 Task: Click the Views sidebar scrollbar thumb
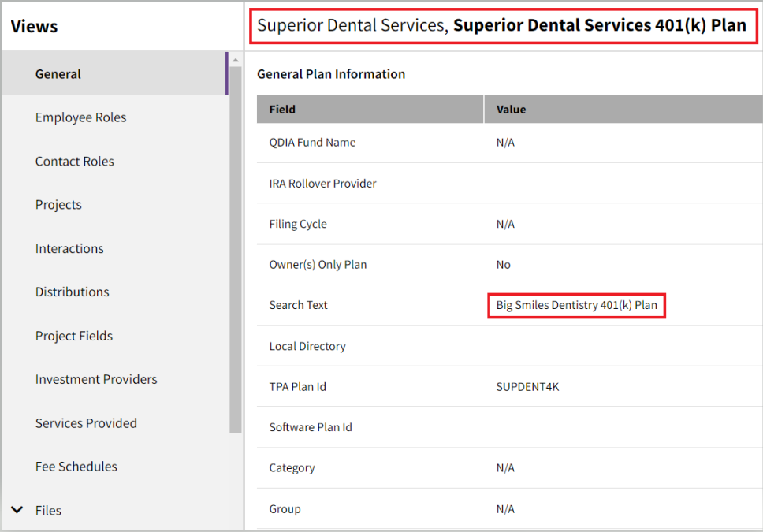click(236, 250)
